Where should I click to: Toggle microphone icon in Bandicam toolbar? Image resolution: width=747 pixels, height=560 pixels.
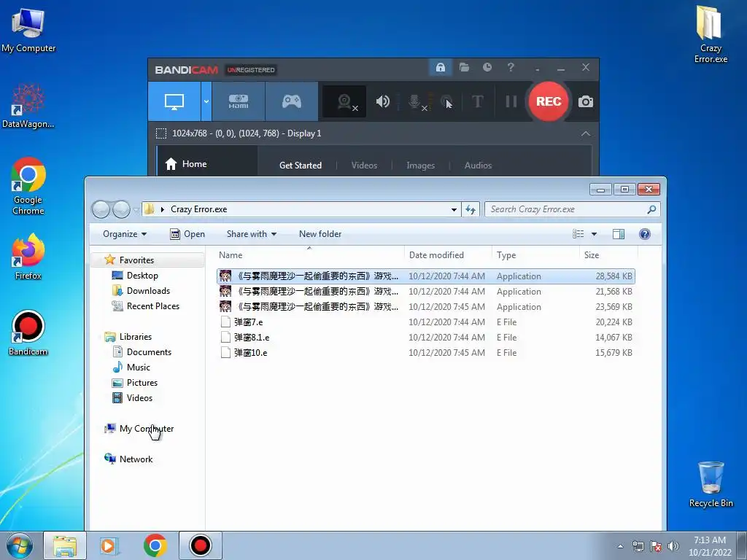click(x=415, y=101)
